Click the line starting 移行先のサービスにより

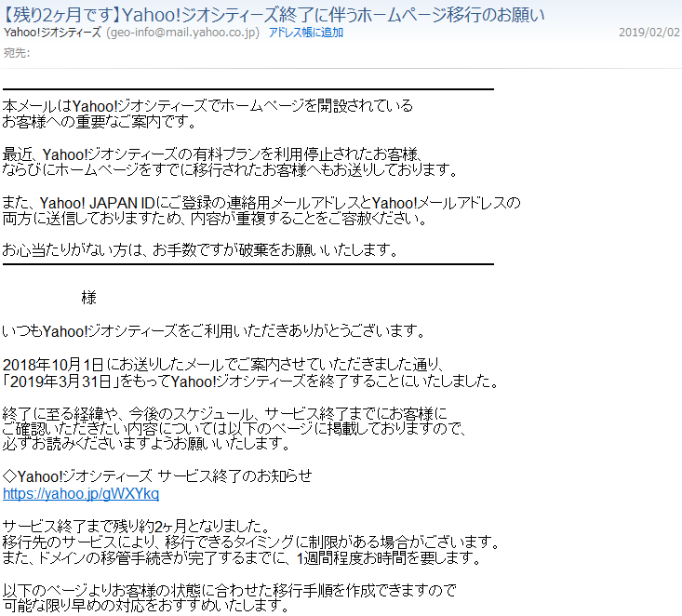point(251,542)
